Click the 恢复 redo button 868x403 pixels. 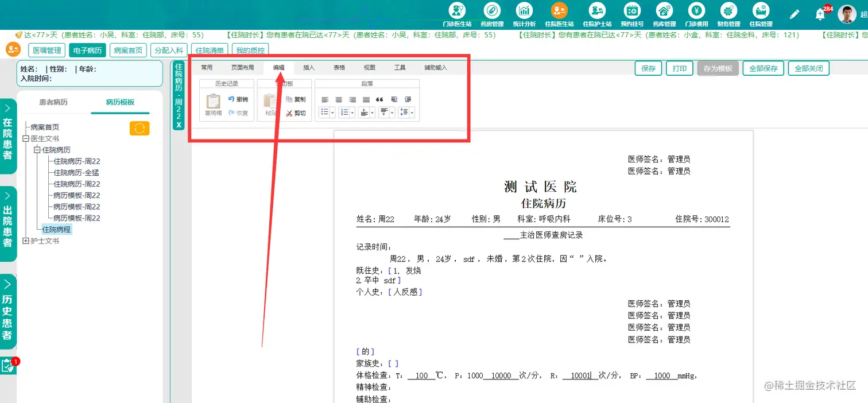tap(238, 113)
